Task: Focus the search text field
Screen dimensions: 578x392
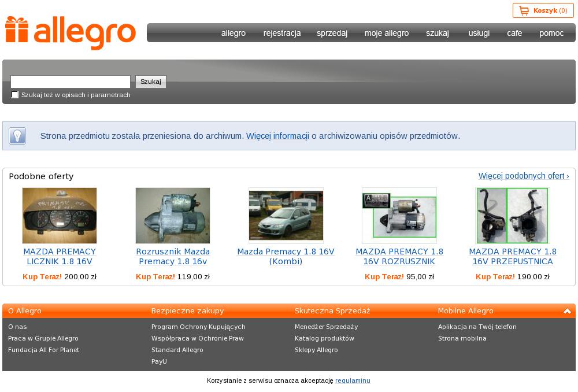Action: (71, 82)
